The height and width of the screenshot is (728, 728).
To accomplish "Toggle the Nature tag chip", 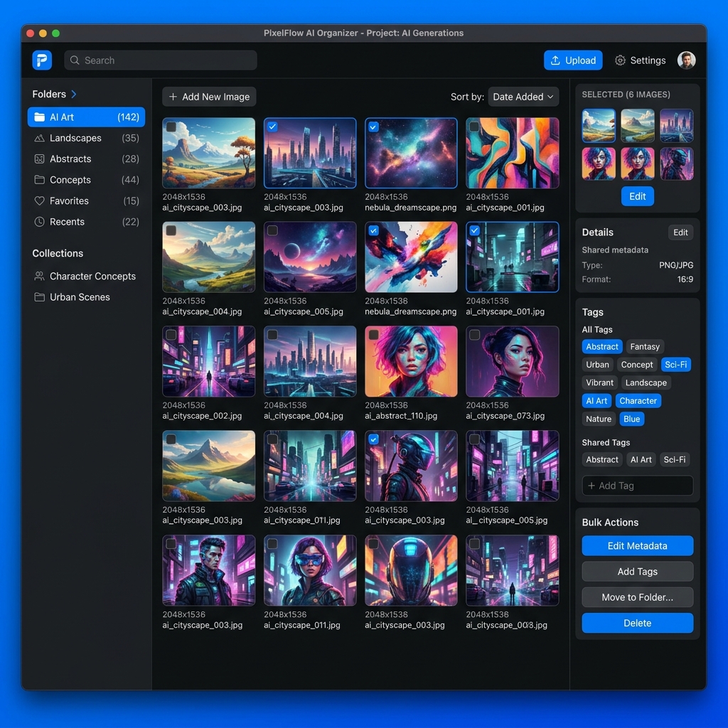I will coord(599,419).
